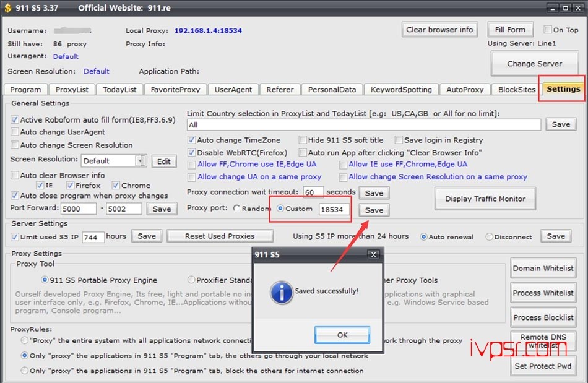This screenshot has height=383, width=588.
Task: Enable Auto change UserAgent
Action: tap(15, 132)
